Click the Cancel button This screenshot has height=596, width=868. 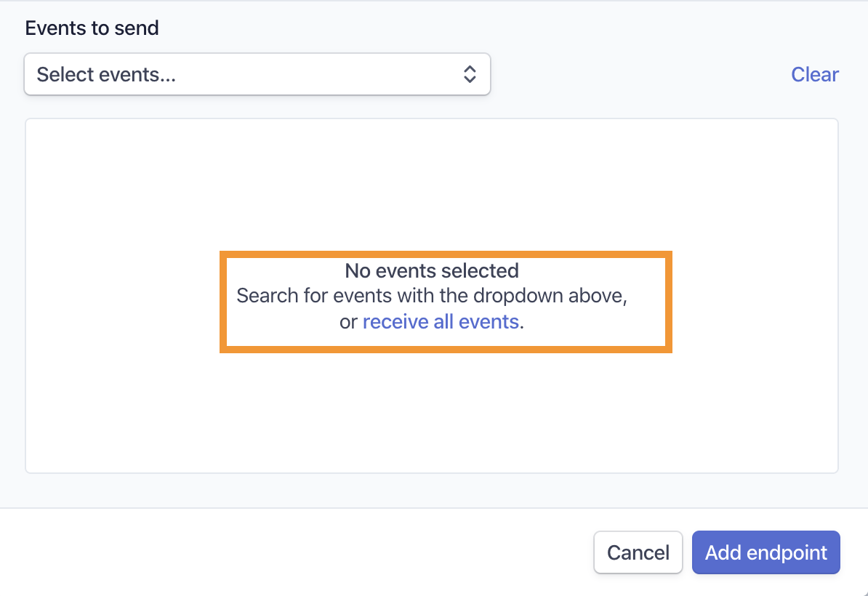(638, 552)
